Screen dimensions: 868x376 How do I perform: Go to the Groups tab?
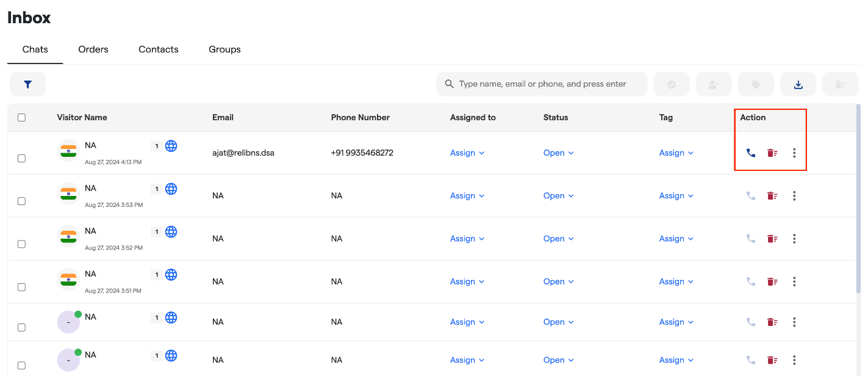[x=224, y=49]
